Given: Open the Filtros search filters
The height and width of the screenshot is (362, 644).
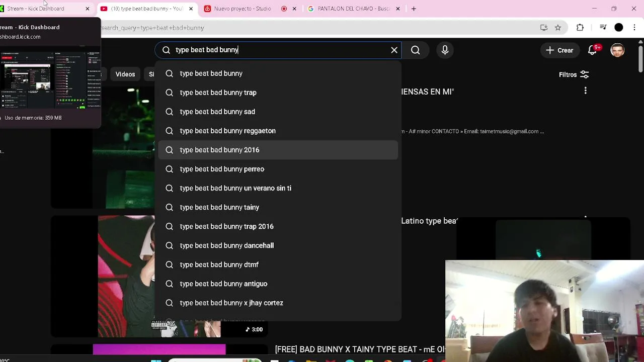Looking at the screenshot, I should (x=574, y=74).
